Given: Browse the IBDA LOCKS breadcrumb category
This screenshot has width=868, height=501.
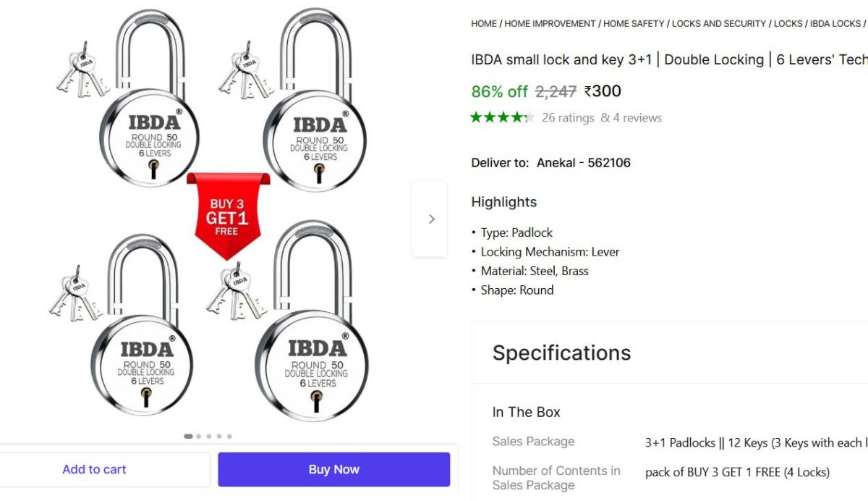Looking at the screenshot, I should pos(835,23).
